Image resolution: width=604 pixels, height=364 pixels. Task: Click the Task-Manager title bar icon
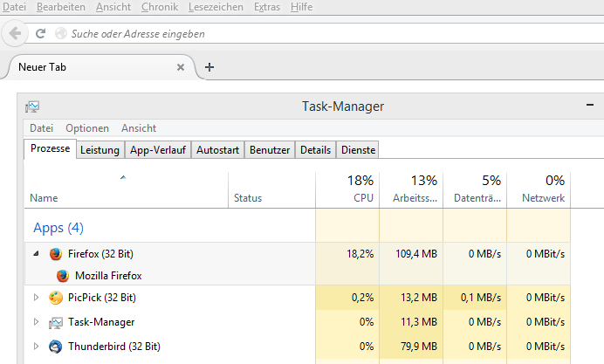pos(32,106)
